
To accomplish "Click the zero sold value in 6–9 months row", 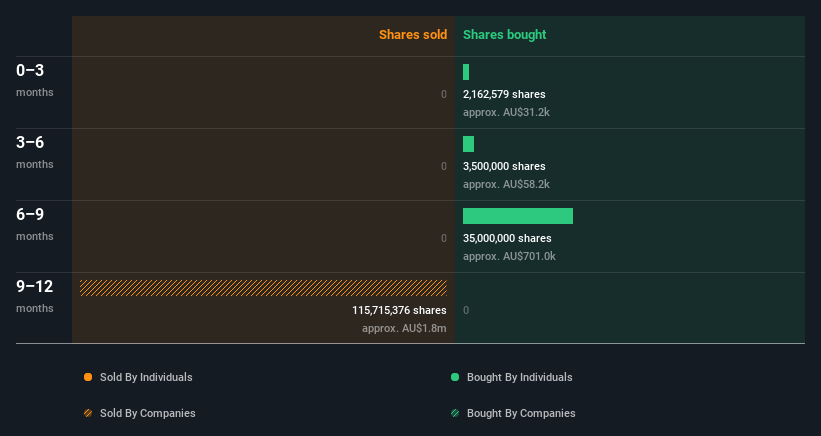I will [x=444, y=238].
